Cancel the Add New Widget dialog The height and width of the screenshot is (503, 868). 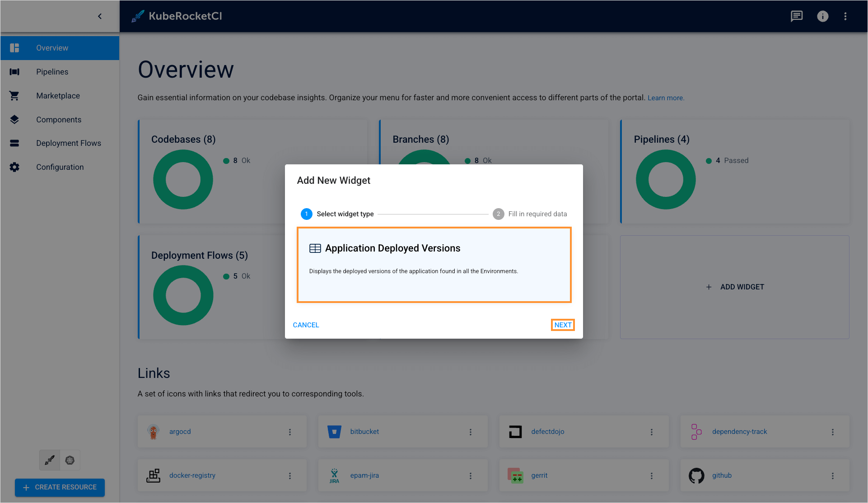click(x=306, y=325)
